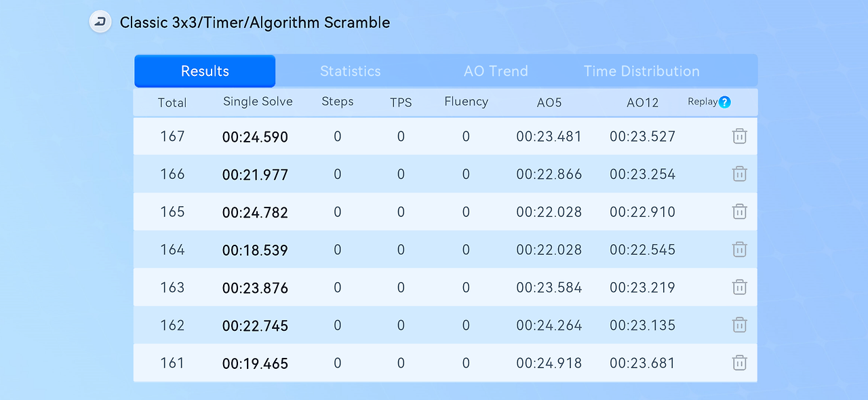Remove solve 161 using its trash icon
Viewport: 868px width, 400px height.
(x=739, y=363)
